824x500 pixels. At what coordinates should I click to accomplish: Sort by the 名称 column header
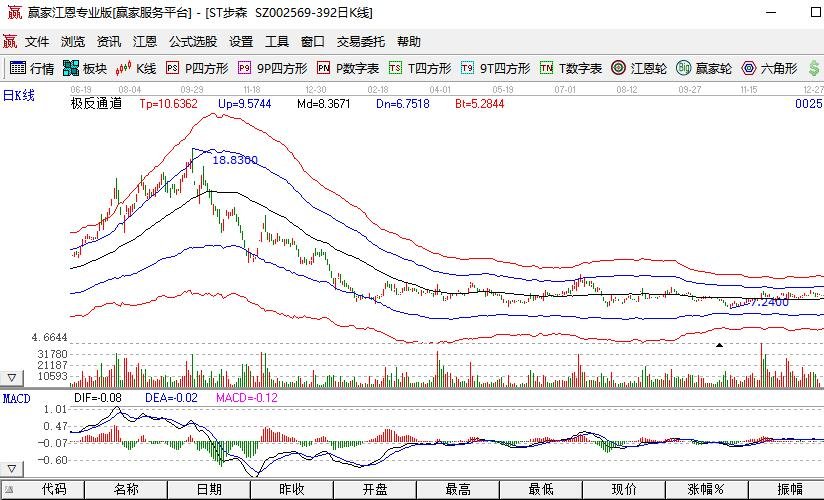126,489
